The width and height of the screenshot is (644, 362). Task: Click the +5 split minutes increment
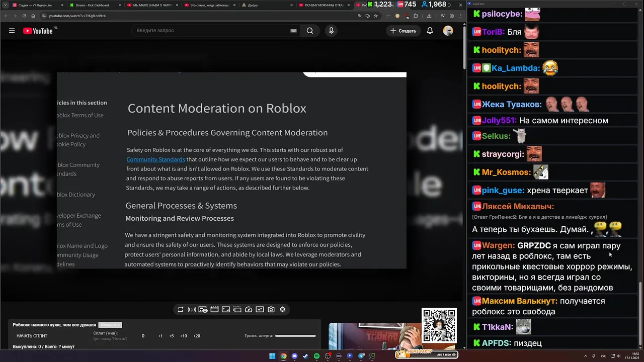(171, 336)
